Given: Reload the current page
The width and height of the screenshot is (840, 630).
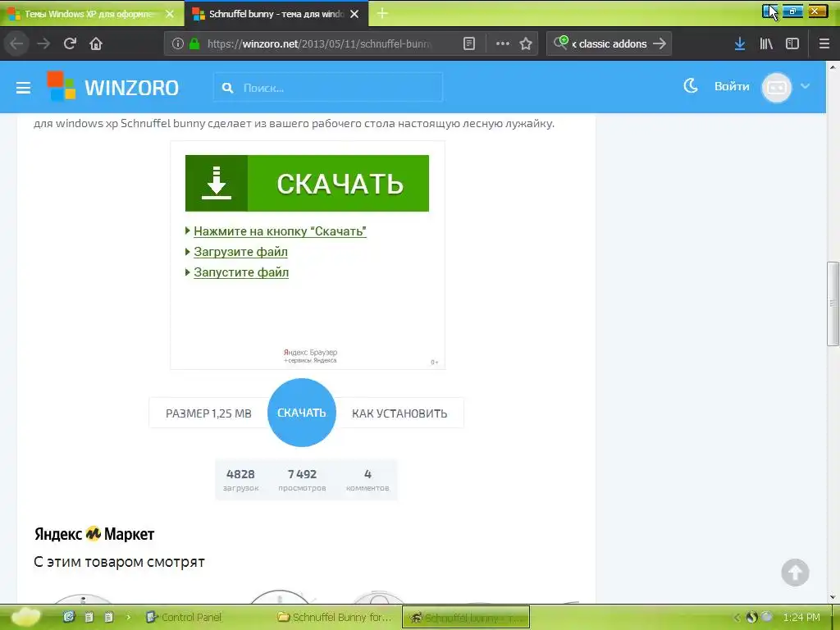Looking at the screenshot, I should click(x=70, y=43).
